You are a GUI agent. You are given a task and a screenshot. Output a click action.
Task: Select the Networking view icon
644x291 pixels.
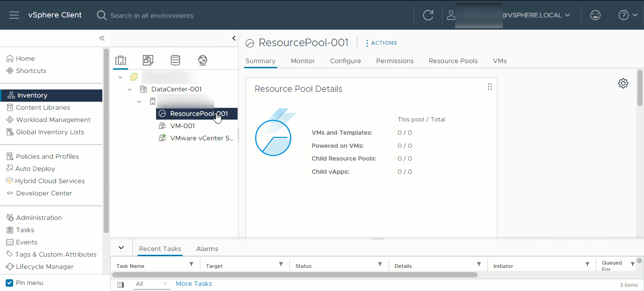click(x=203, y=60)
